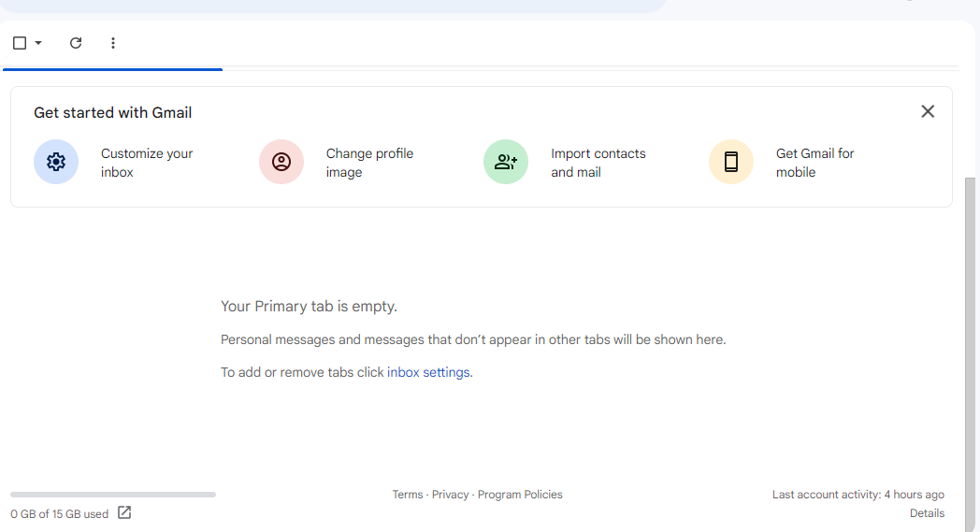Image resolution: width=980 pixels, height=532 pixels.
Task: Tick the select-all messages checkbox
Action: coord(20,43)
